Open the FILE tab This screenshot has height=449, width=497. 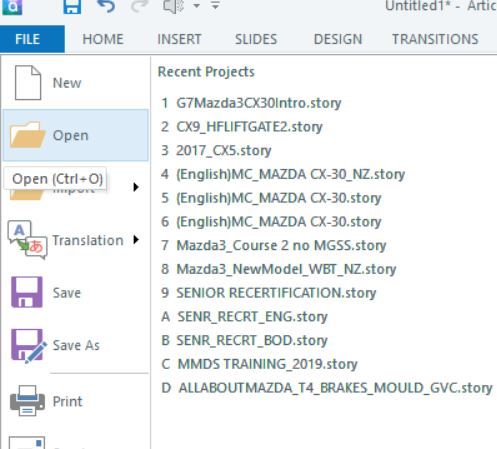click(32, 39)
